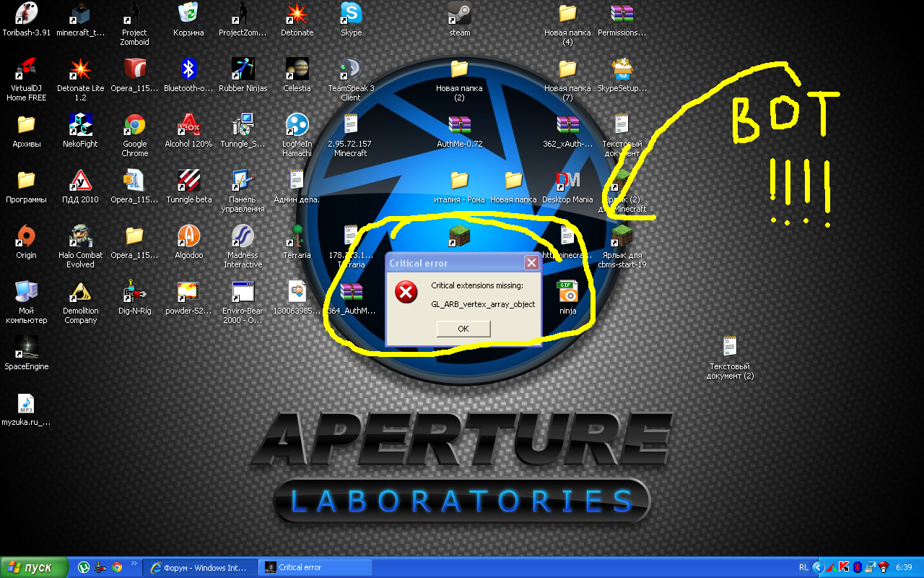This screenshot has height=578, width=924.
Task: Click OK in the Critical error dialog
Action: click(x=463, y=329)
